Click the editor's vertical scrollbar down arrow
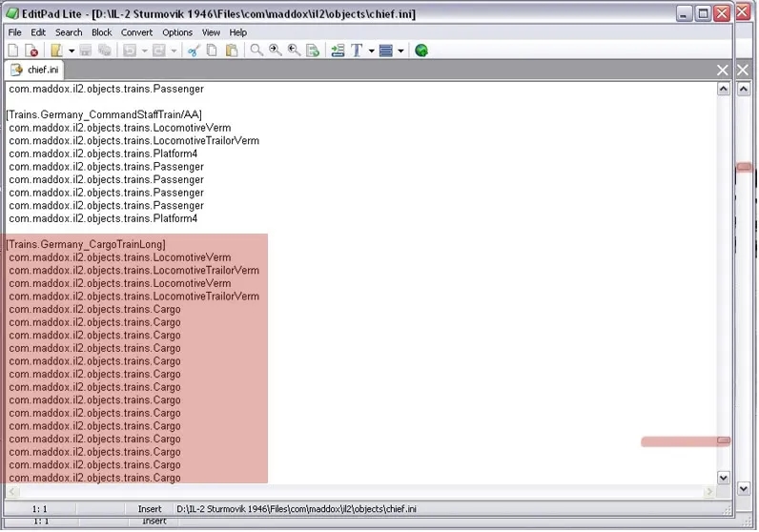 (x=723, y=478)
